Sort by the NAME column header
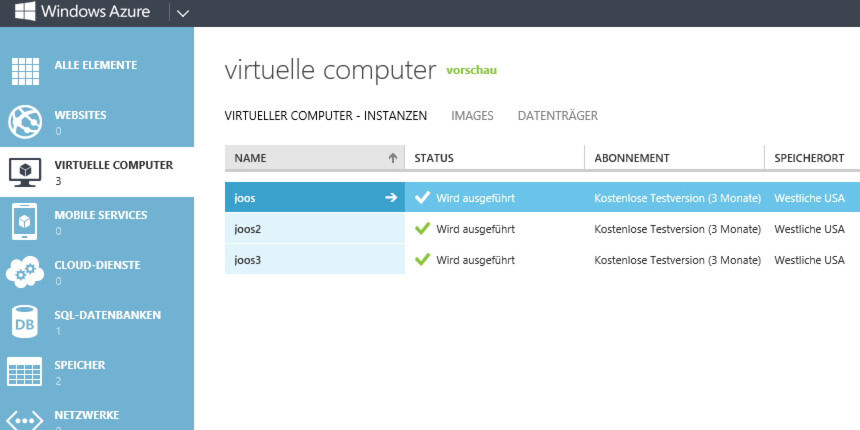Image resolution: width=860 pixels, height=430 pixels. [x=315, y=158]
